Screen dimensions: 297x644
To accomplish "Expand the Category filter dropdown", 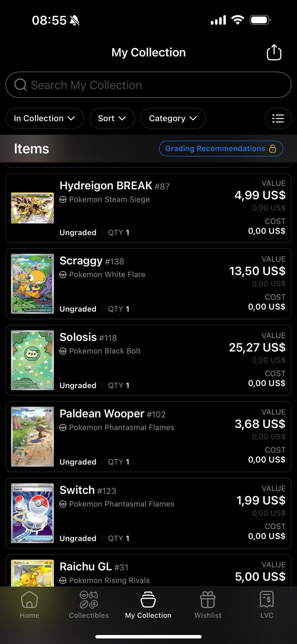I will [x=173, y=118].
